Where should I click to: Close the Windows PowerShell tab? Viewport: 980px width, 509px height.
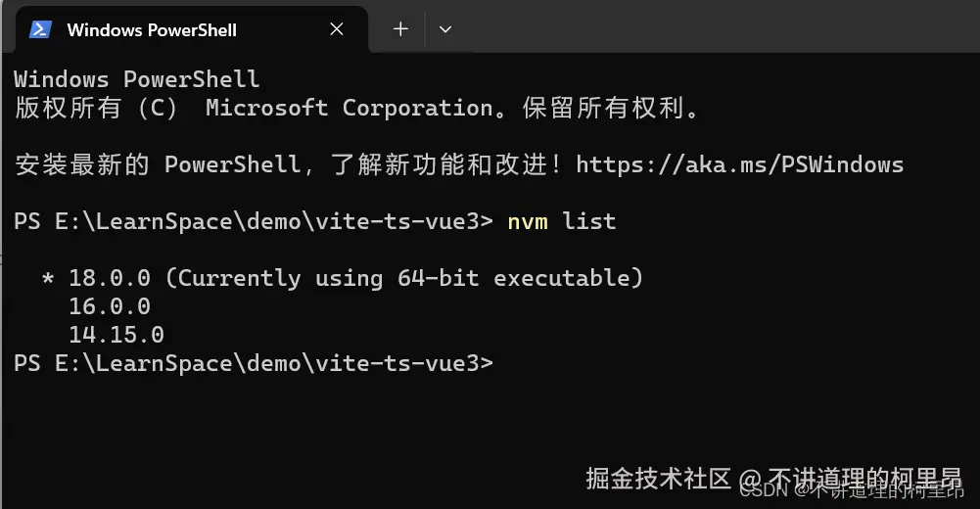click(337, 29)
